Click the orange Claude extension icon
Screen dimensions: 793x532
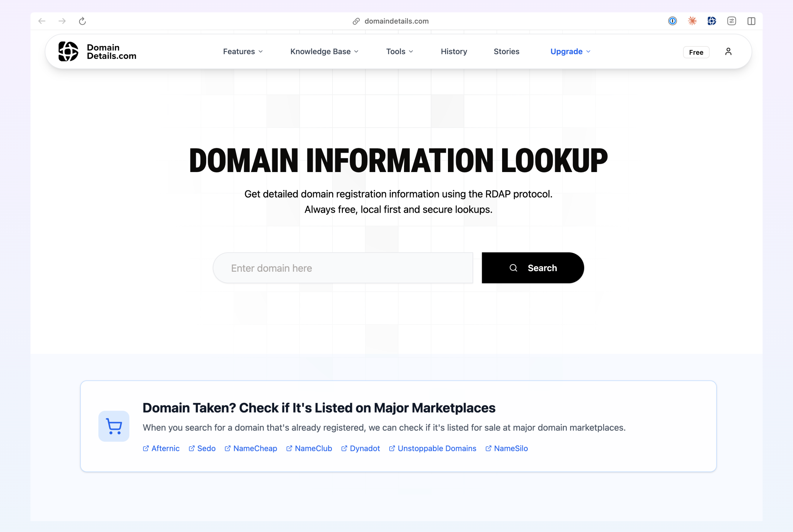coord(692,21)
